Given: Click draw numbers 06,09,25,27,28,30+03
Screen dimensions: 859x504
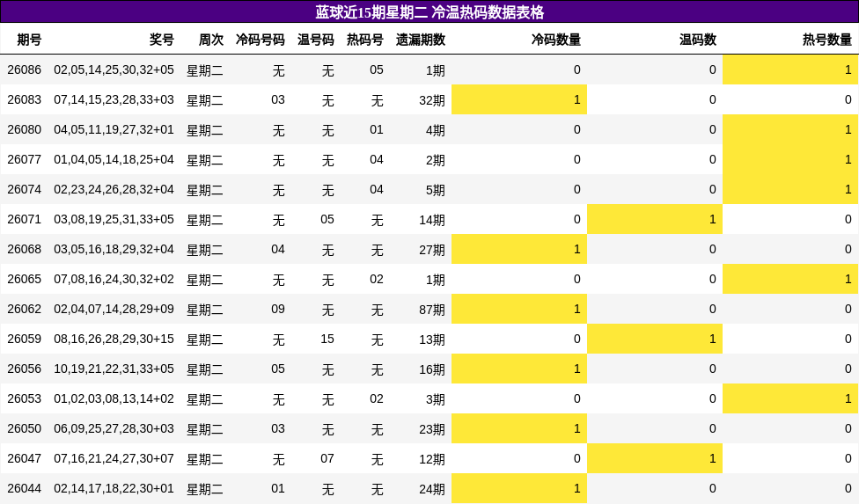Looking at the screenshot, I should point(114,429).
